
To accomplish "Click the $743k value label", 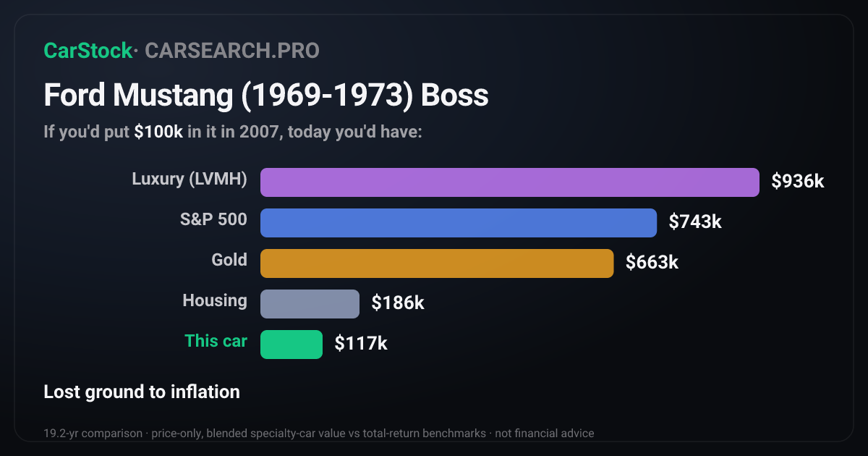I will (x=695, y=222).
